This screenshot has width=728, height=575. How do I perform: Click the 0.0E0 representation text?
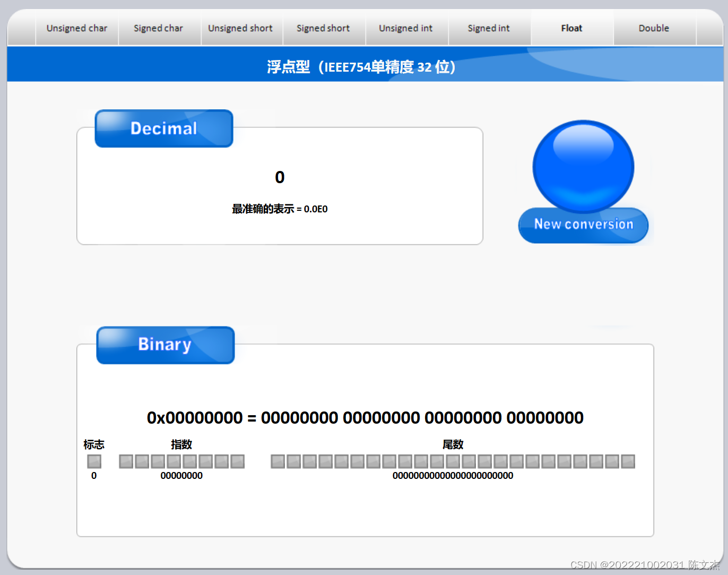coord(315,209)
